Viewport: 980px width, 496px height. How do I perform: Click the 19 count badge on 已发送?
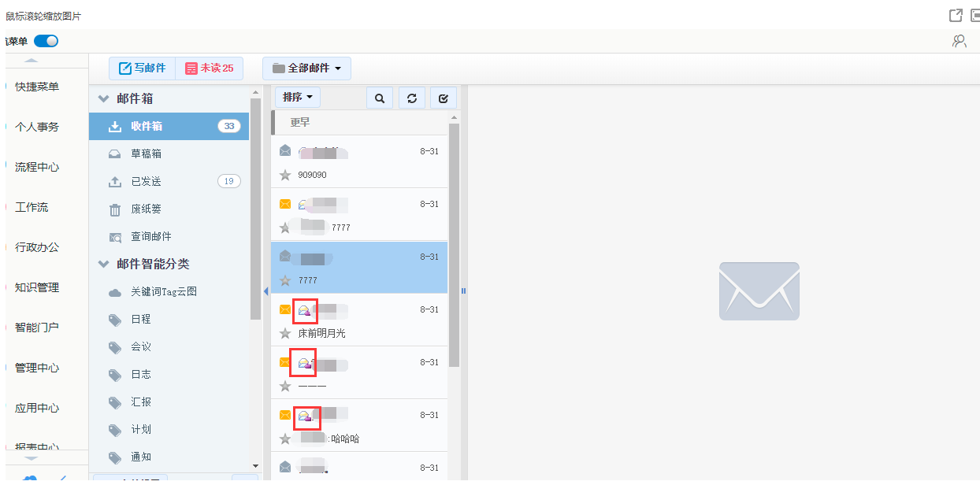[229, 181]
